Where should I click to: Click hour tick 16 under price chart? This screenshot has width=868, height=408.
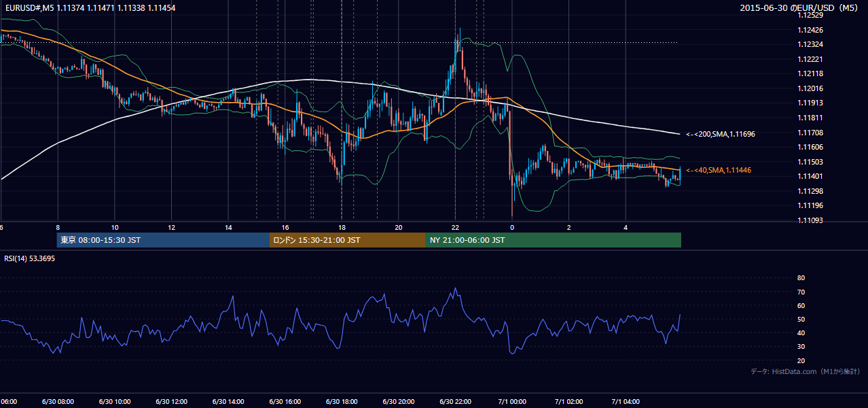click(x=285, y=227)
